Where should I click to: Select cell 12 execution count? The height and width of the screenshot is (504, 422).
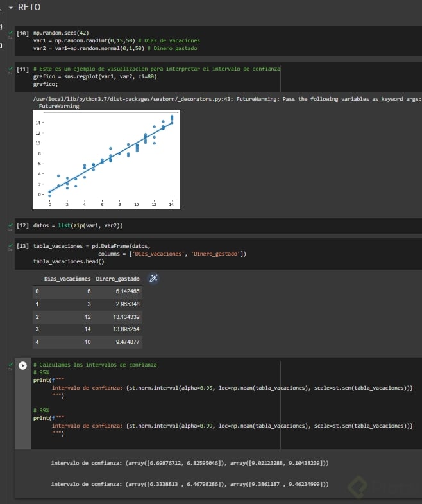coord(22,225)
